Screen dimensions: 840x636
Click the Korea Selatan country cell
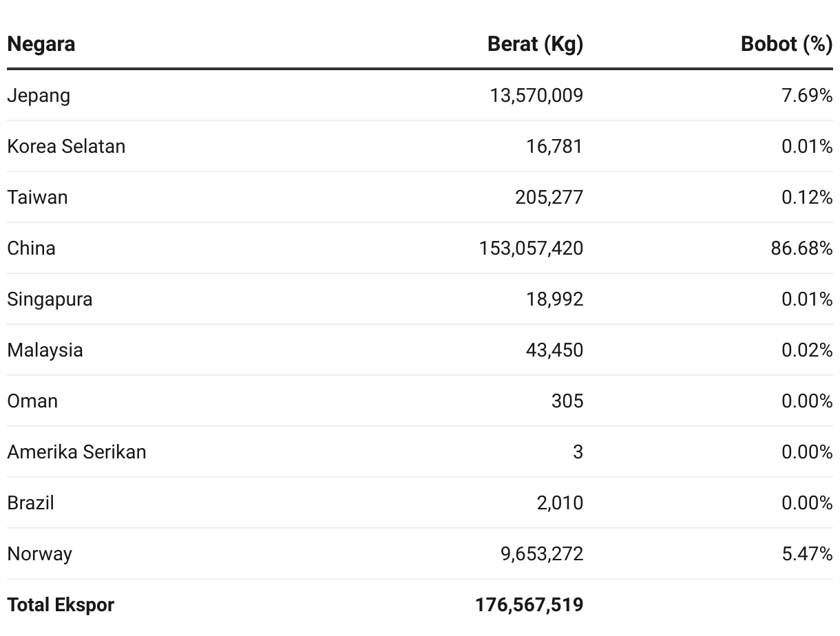(66, 146)
